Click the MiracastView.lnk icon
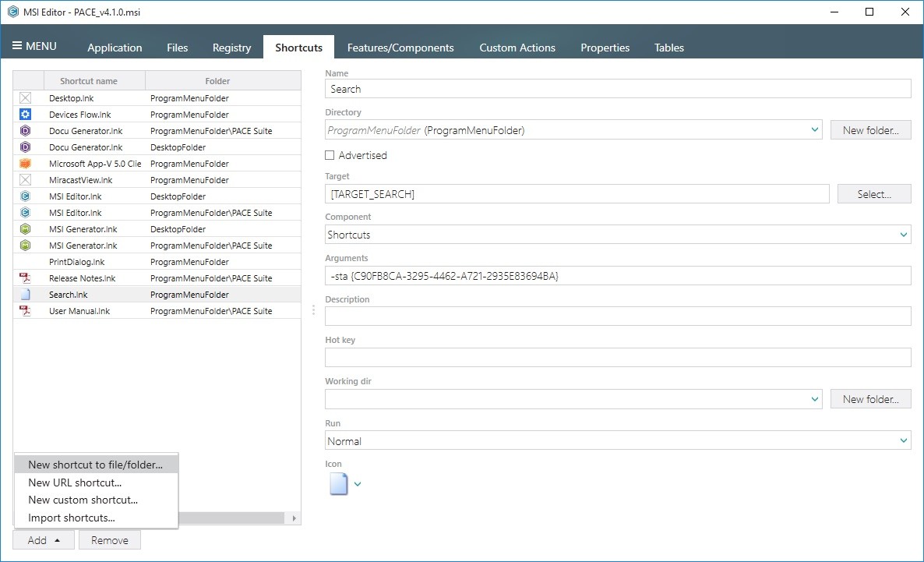This screenshot has width=924, height=562. (x=26, y=180)
